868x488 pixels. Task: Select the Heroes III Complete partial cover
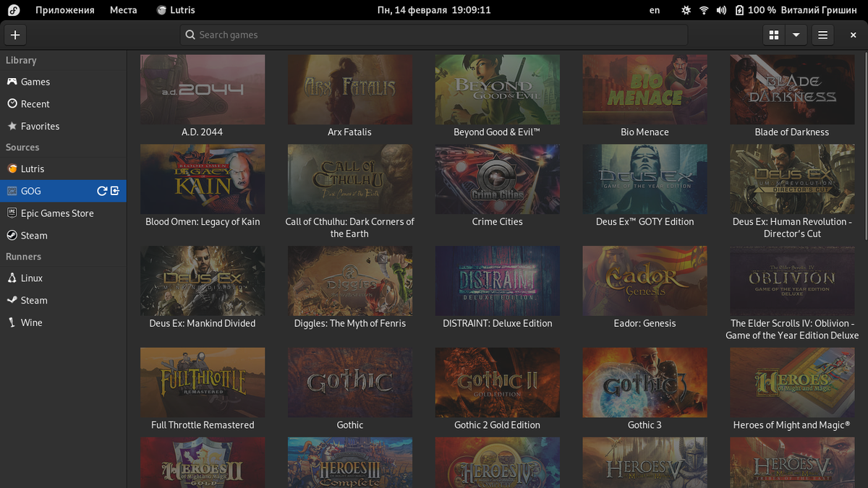[x=350, y=463]
